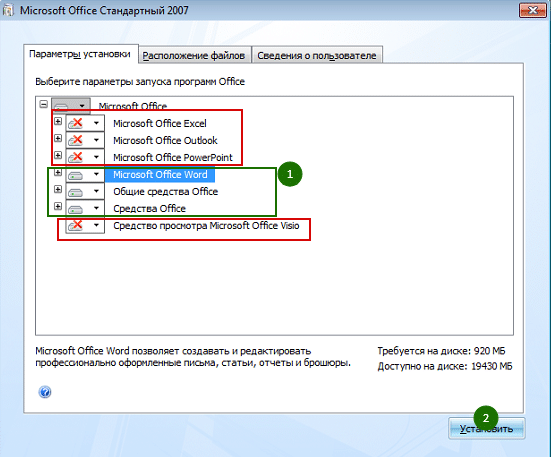Select the highlighted Microsoft Office Word row
This screenshot has height=457, width=551.
(160, 175)
